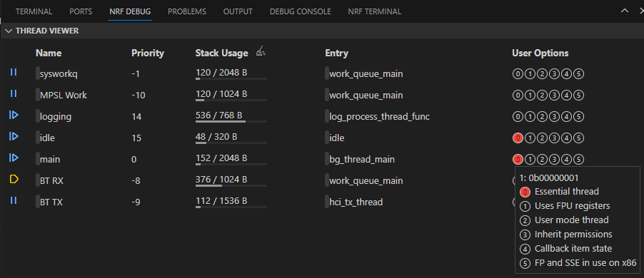Click the ready state icon for main thread
The image size is (644, 278).
point(14,158)
